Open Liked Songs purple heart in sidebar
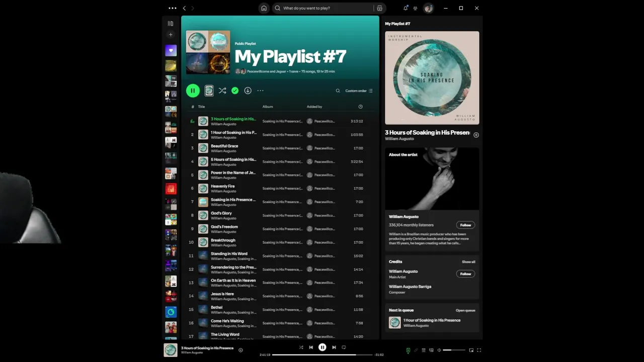The image size is (644, 362). [x=171, y=50]
